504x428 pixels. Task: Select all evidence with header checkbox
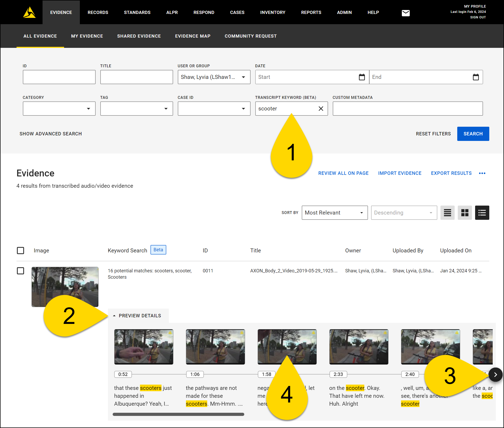tap(20, 251)
